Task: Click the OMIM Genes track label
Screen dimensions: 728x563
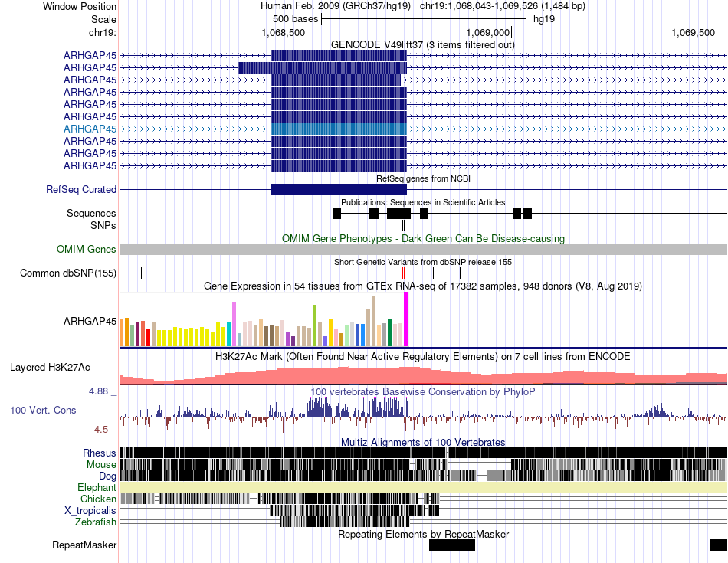Action: point(87,249)
